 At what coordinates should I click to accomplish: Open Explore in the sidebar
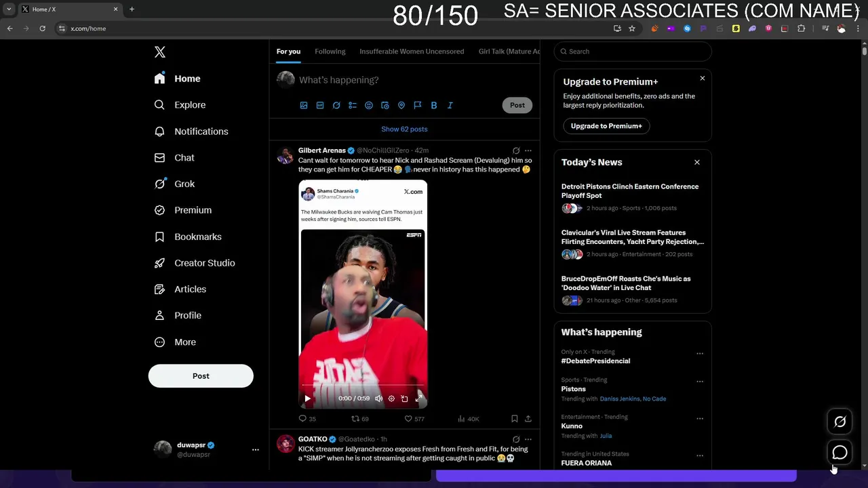pos(180,105)
